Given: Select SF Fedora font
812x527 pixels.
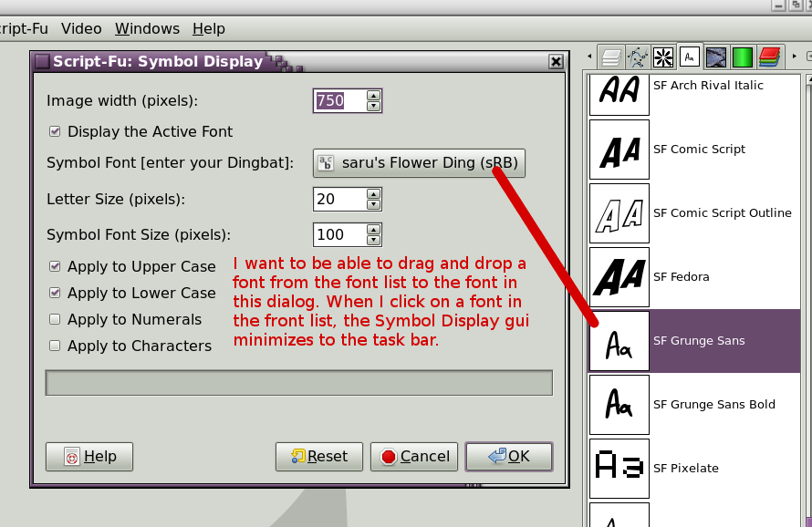Looking at the screenshot, I should (694, 276).
